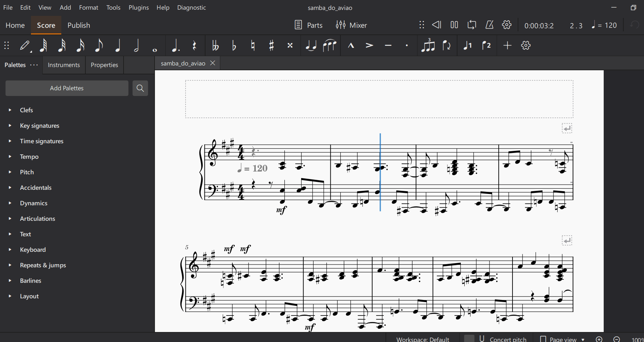Switch to the Properties panel tab
The height and width of the screenshot is (342, 644).
point(104,65)
